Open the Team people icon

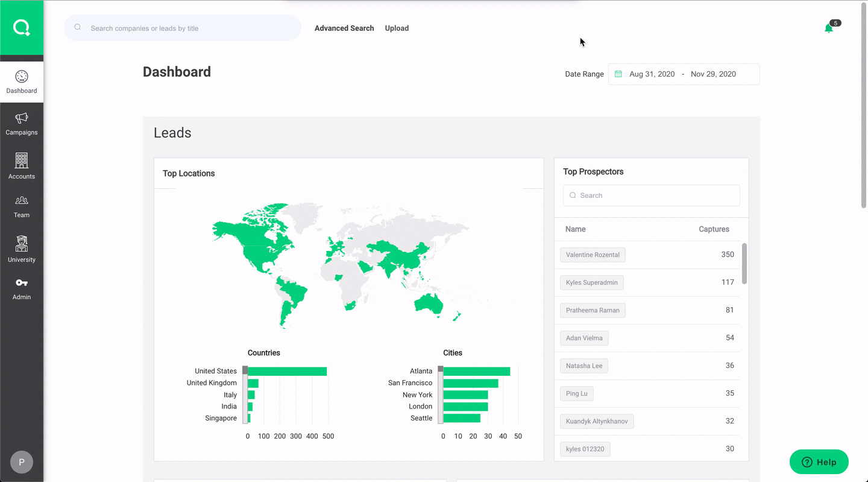22,201
